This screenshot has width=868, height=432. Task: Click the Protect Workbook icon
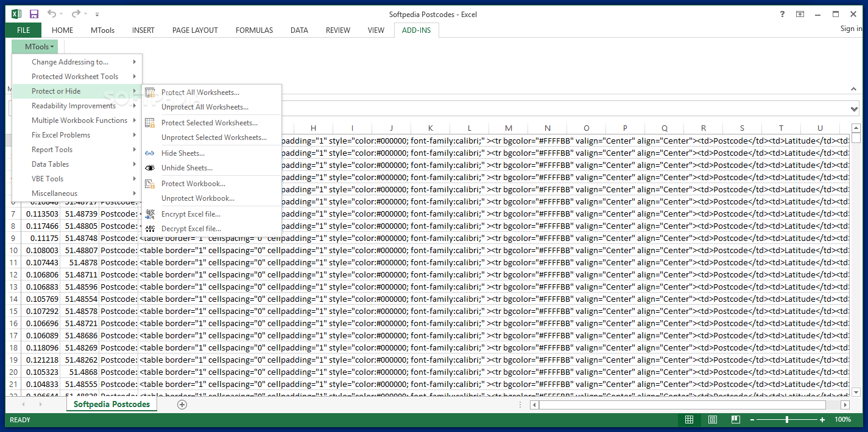(x=150, y=184)
